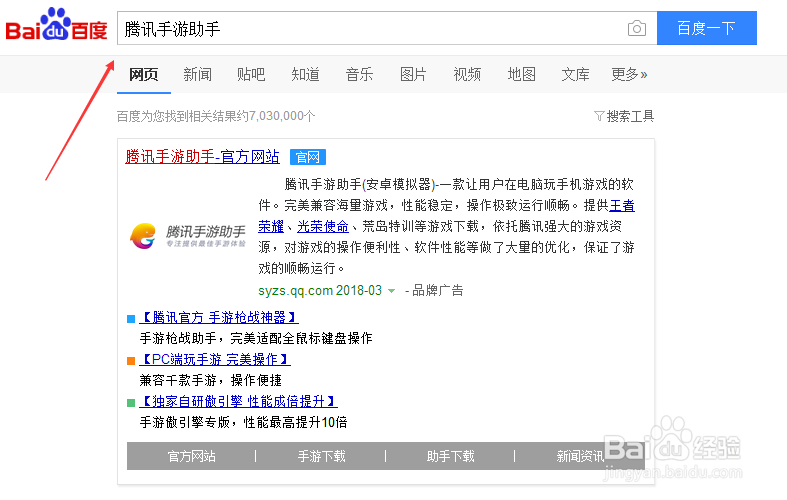The width and height of the screenshot is (787, 500).
Task: Click 新闻资讯 in gray bar
Action: click(x=580, y=456)
